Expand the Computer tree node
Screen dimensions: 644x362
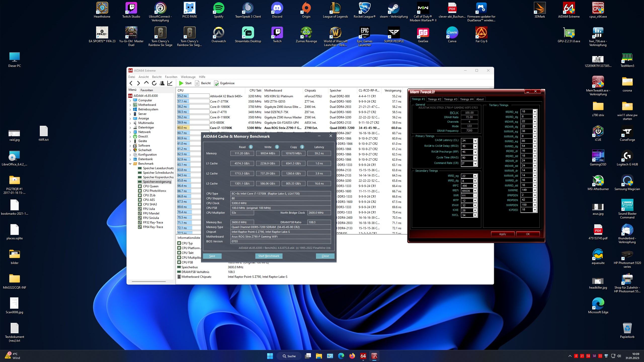click(130, 100)
